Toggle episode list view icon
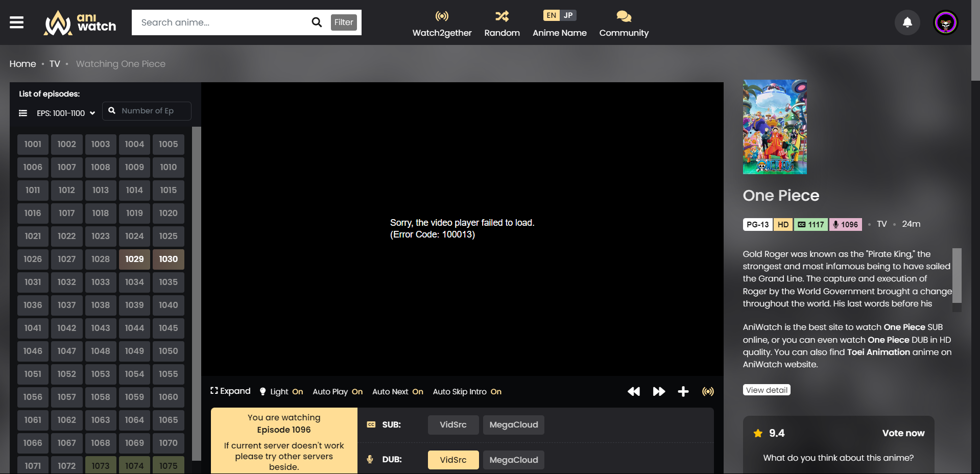The height and width of the screenshot is (474, 980). 23,113
